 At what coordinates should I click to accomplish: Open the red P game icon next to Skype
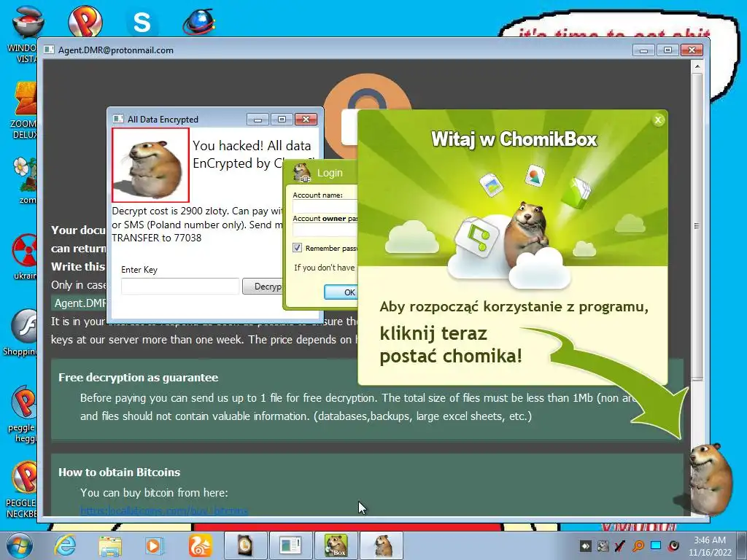[x=85, y=21]
